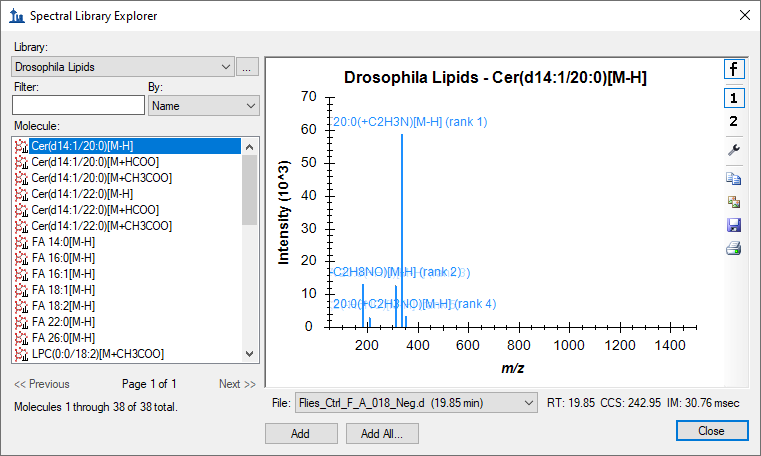Copy the spectrum graph to clipboard
The height and width of the screenshot is (456, 761).
click(x=734, y=179)
